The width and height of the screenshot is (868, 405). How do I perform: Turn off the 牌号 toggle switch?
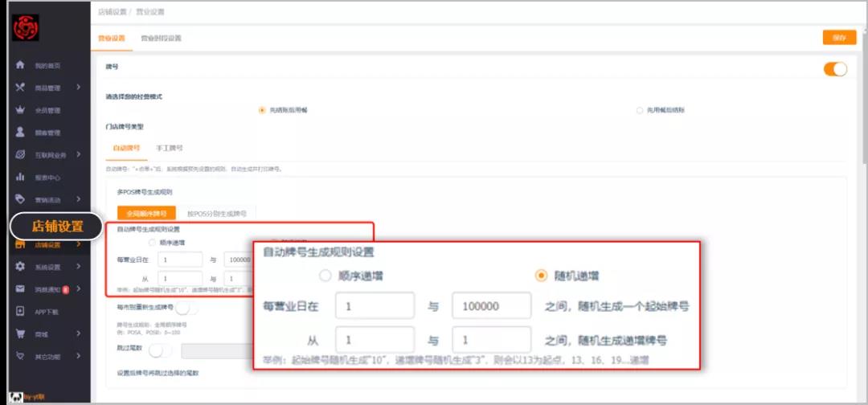(835, 69)
